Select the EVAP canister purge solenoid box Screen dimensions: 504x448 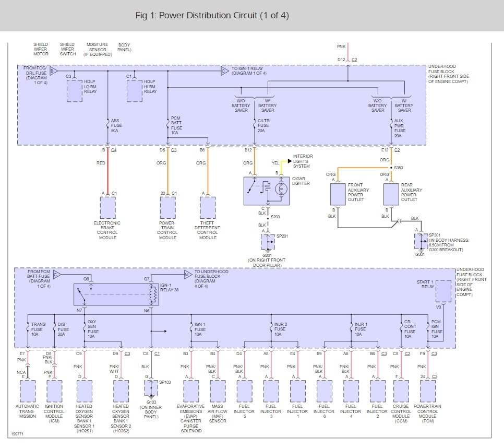tap(191, 391)
